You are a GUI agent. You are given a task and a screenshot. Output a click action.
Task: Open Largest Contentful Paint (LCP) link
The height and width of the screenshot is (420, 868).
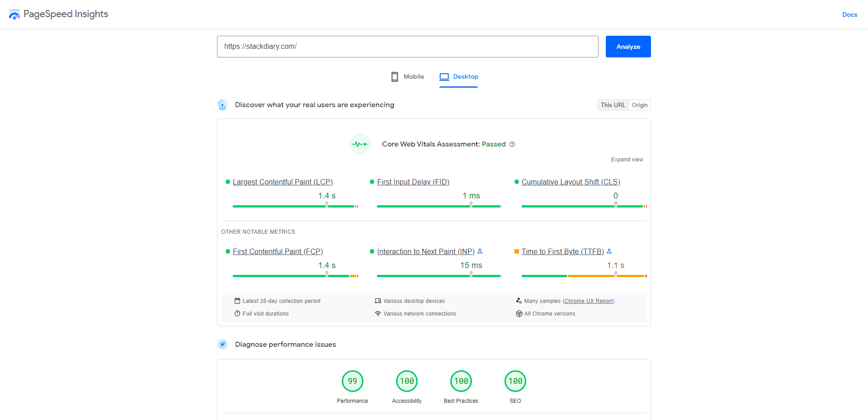283,182
